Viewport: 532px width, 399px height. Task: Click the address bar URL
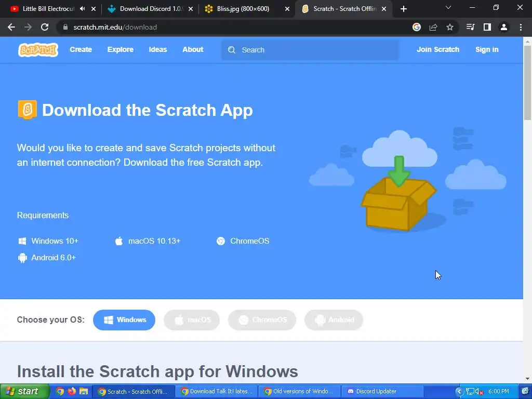[115, 27]
